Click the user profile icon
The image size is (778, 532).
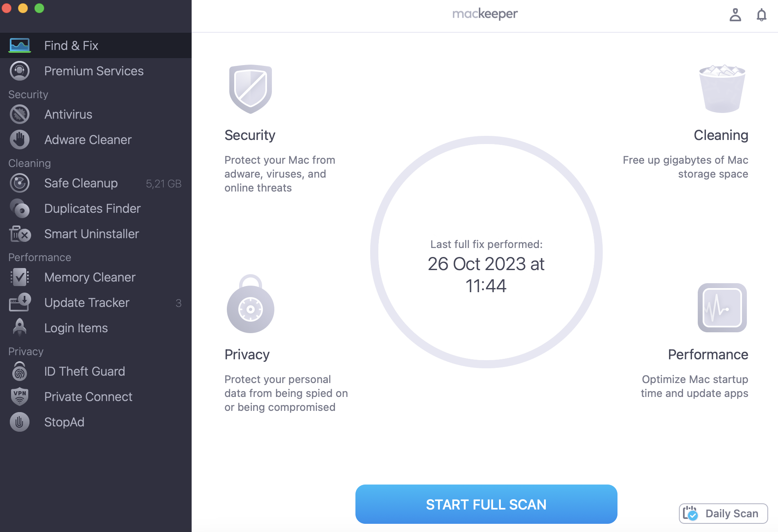click(x=735, y=15)
